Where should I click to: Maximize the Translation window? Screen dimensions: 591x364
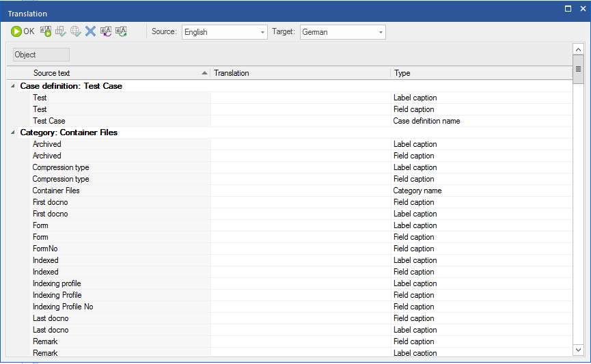[x=568, y=9]
